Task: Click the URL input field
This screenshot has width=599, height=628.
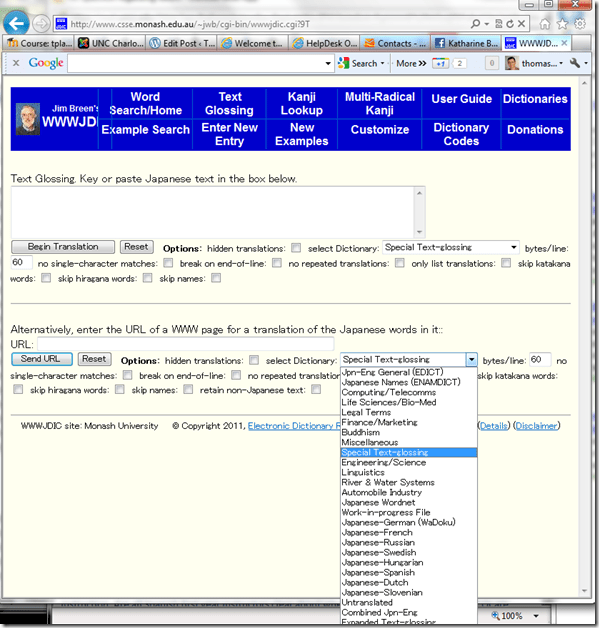Action: tap(185, 344)
